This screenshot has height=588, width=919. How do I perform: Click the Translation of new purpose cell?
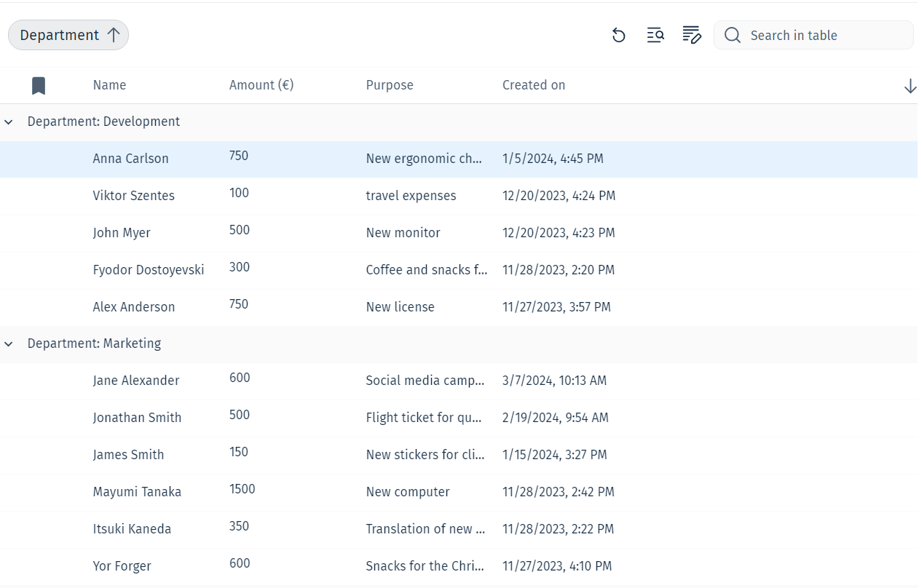pyautogui.click(x=425, y=529)
